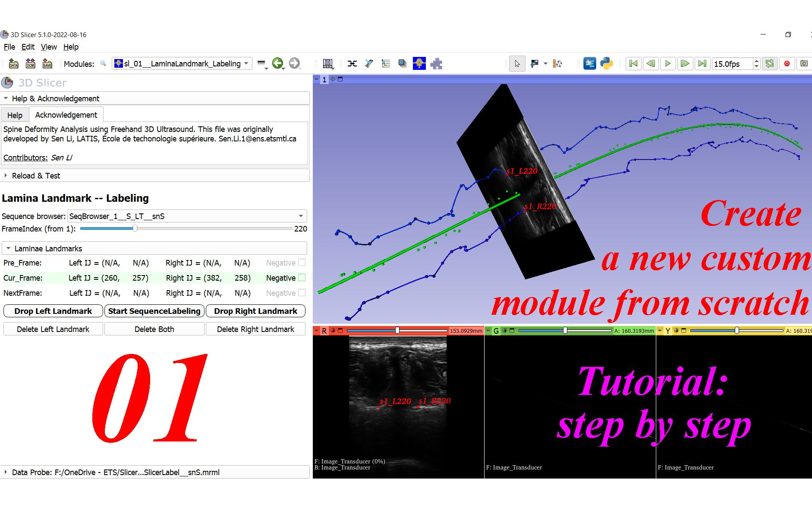The width and height of the screenshot is (812, 507).
Task: Click the DICOM module icon
Action: click(x=30, y=63)
